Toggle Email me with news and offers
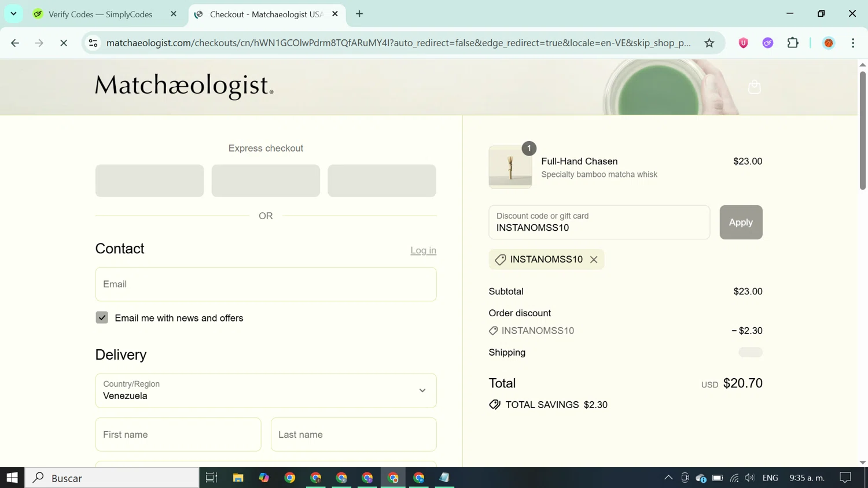 click(x=102, y=317)
